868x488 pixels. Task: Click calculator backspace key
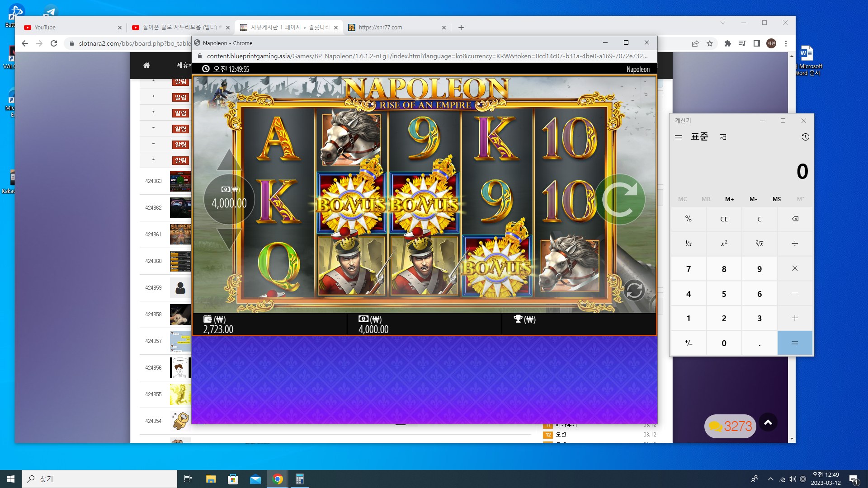(x=795, y=219)
